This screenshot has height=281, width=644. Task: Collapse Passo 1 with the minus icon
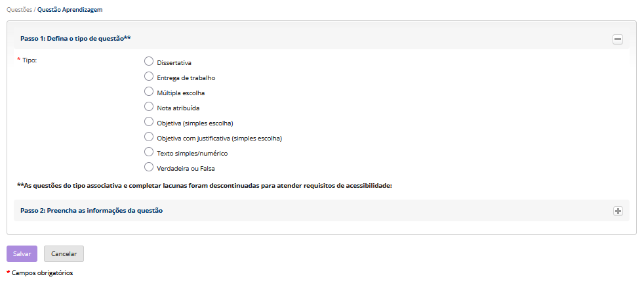pyautogui.click(x=617, y=39)
